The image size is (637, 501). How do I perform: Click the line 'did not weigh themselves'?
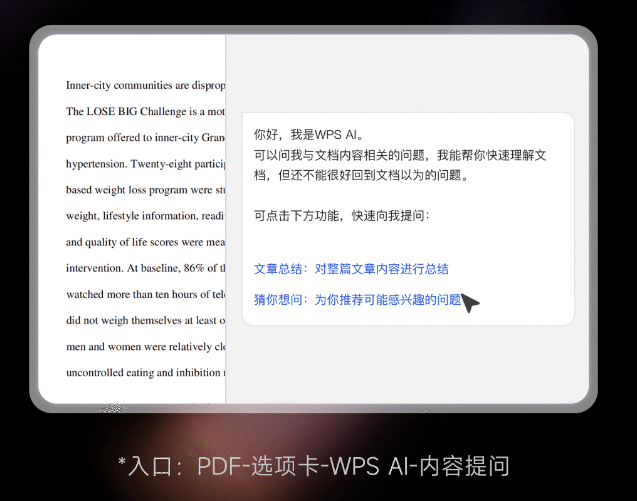145,320
